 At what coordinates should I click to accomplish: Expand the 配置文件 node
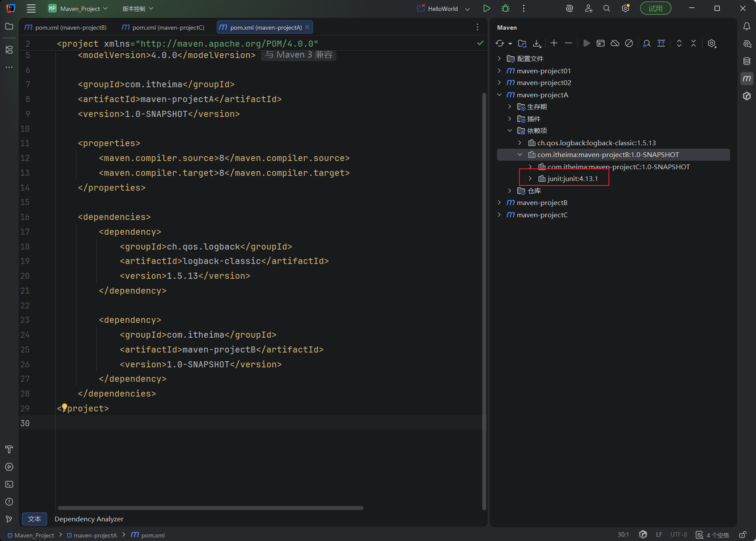coord(499,58)
